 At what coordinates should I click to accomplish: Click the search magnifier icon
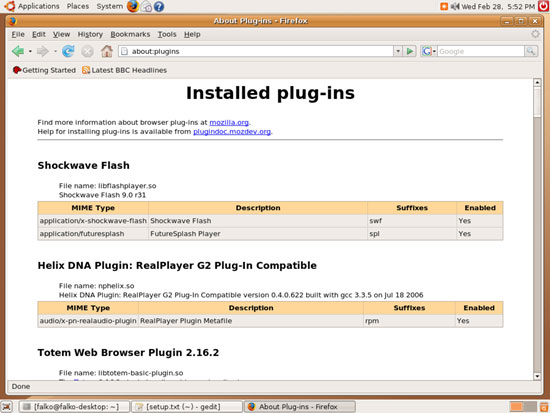[531, 51]
